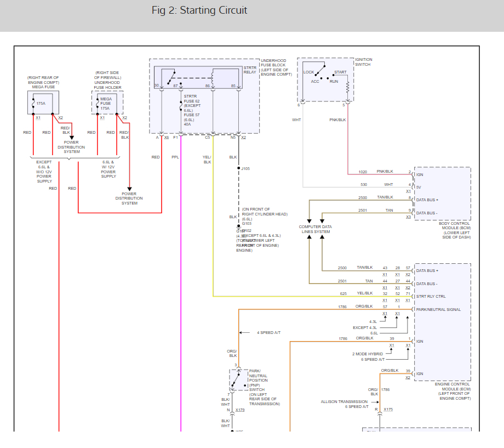Click the starter relay coil symbol
This screenshot has height=448, width=504.
coord(213,78)
